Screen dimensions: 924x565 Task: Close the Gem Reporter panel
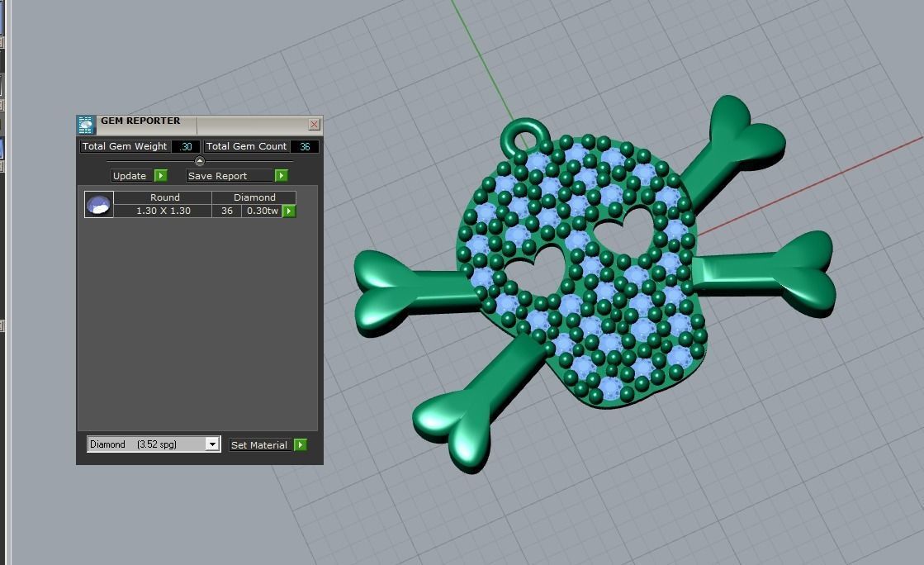(x=314, y=125)
